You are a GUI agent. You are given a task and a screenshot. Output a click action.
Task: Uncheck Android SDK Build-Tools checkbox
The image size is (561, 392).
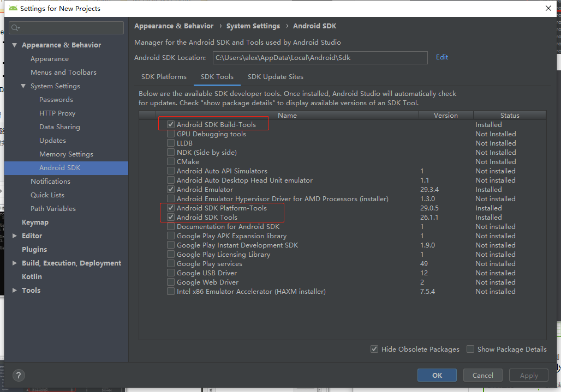171,125
